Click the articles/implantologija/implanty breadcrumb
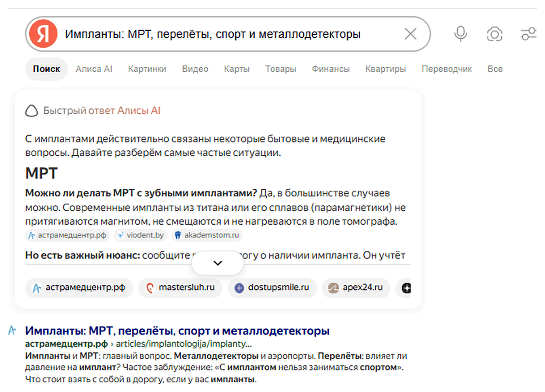 coord(184,344)
